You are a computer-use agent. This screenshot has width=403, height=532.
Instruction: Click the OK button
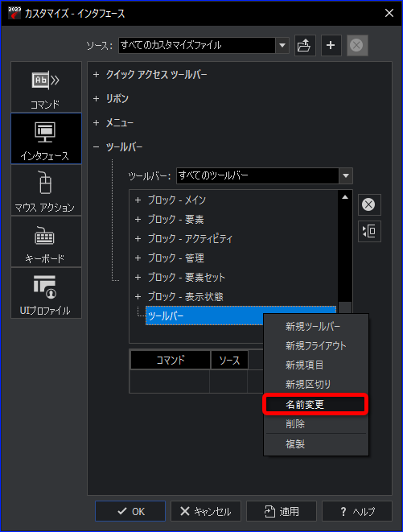(130, 511)
